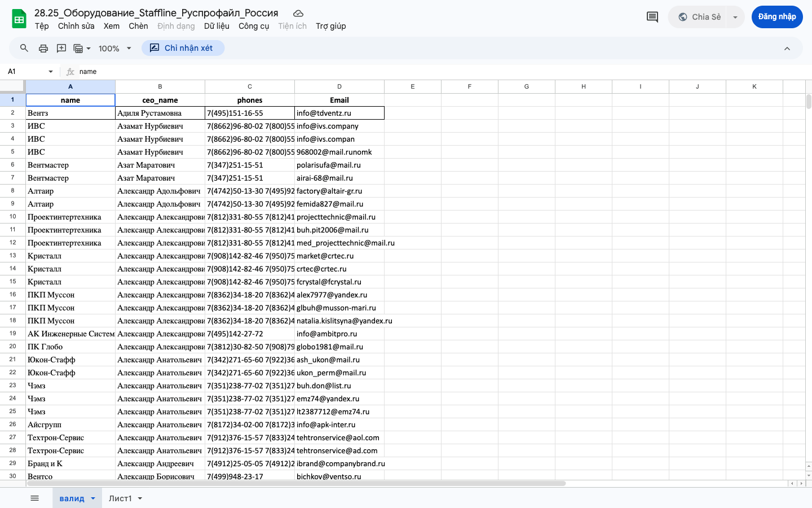This screenshot has height=508, width=812.
Task: Click the print icon
Action: [x=43, y=48]
